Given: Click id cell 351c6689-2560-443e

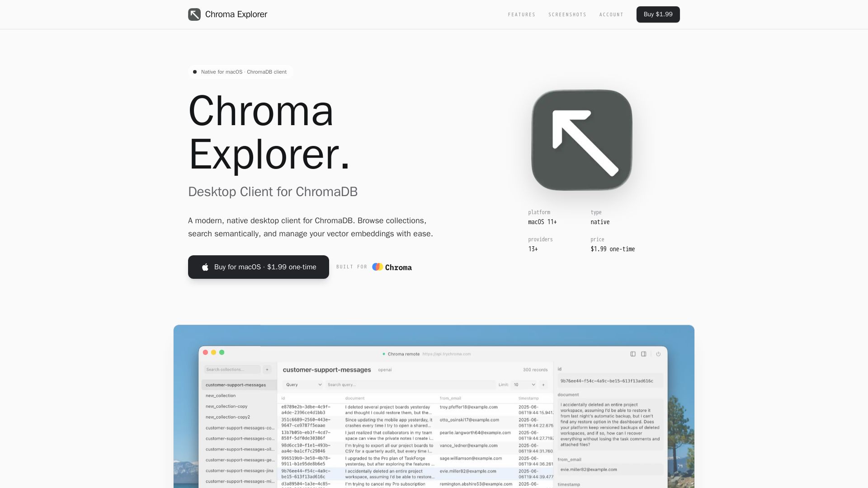Looking at the screenshot, I should coord(306,422).
